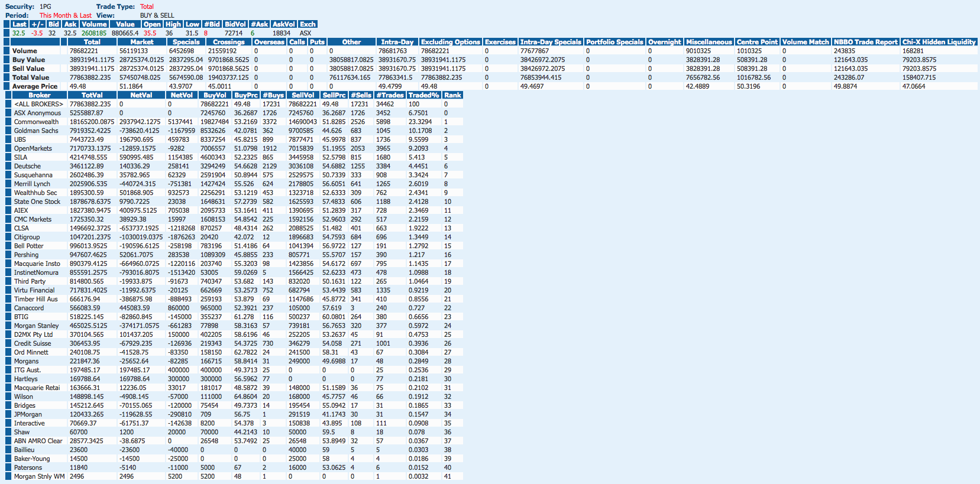Select the Hartleys broker row

coord(234,379)
